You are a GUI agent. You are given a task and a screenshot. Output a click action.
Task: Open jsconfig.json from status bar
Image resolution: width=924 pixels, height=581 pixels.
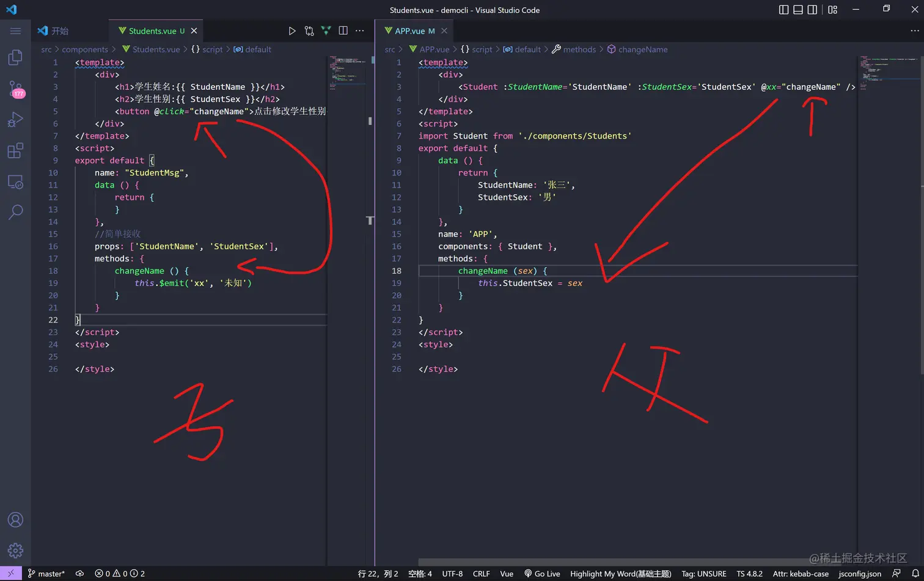pyautogui.click(x=860, y=574)
